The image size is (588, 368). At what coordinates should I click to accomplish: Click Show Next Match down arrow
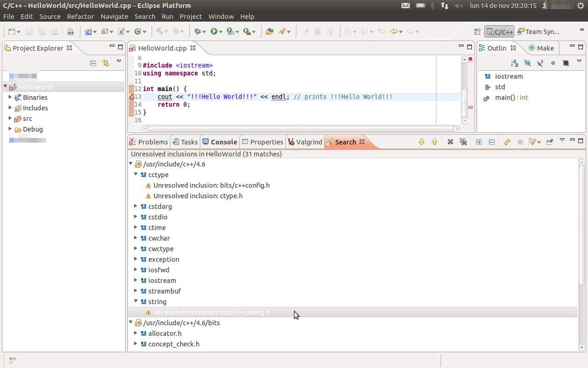point(422,142)
